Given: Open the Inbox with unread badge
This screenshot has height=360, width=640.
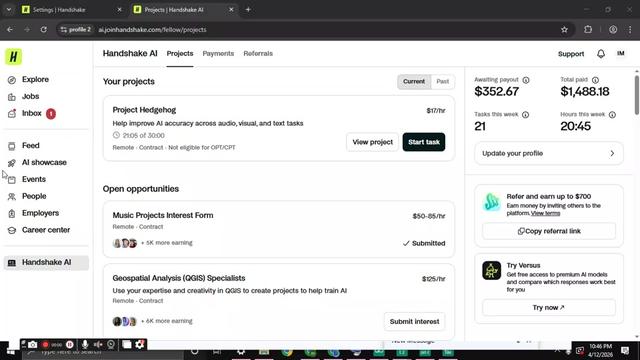Looking at the screenshot, I should (x=31, y=113).
